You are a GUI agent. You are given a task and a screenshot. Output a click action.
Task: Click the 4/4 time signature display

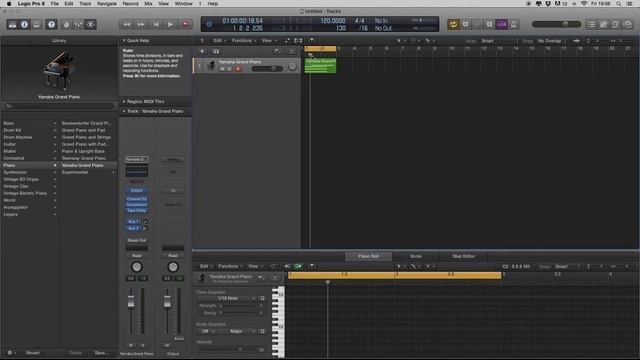coord(359,20)
